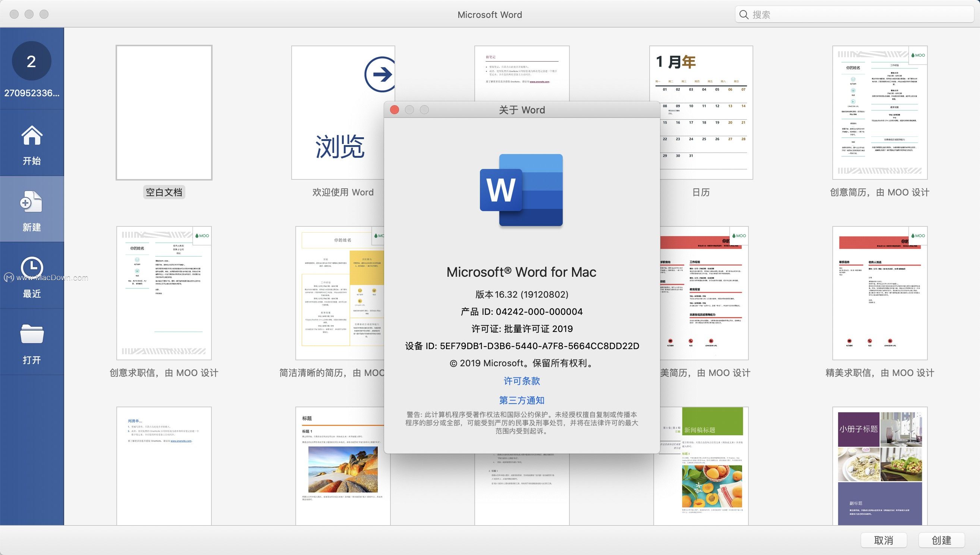Click the gray minimize button of About dialog
This screenshot has height=555, width=980.
point(409,110)
